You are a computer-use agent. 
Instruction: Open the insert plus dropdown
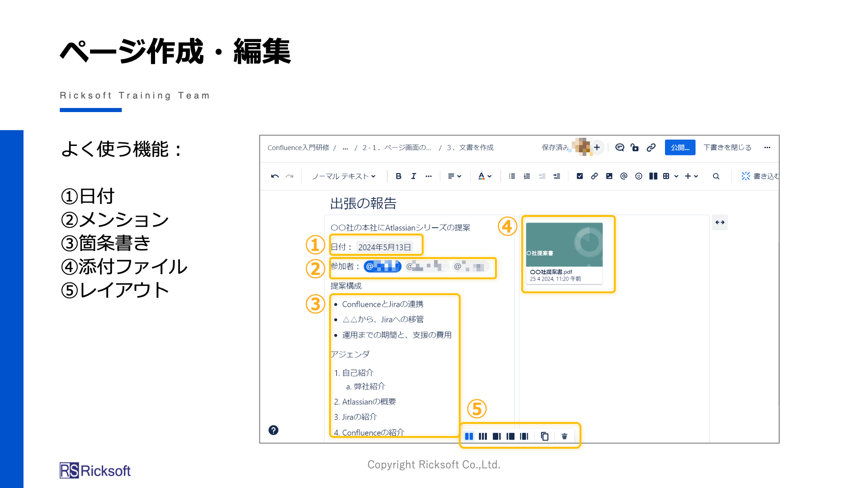[x=691, y=176]
